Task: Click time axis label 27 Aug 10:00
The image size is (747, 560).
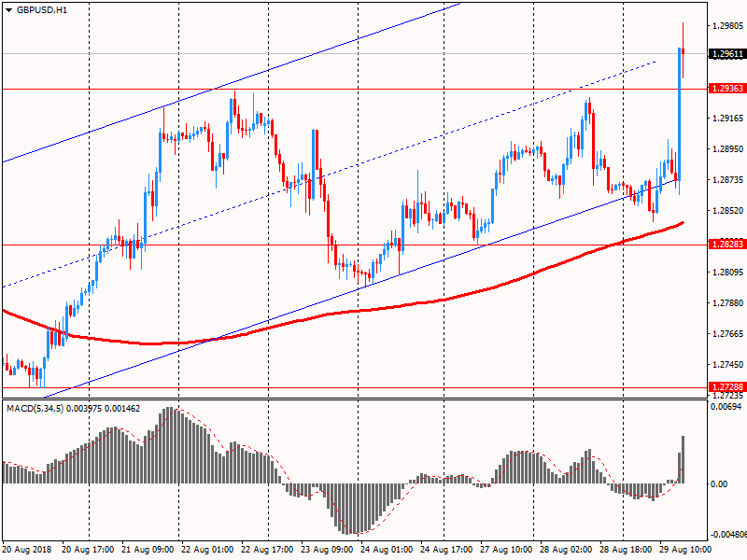Action: pyautogui.click(x=506, y=550)
